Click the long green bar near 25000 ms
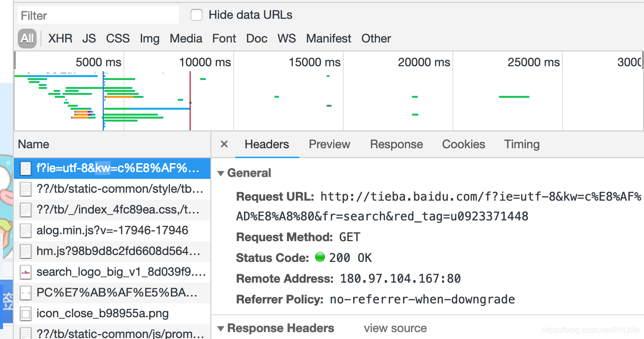The image size is (644, 339). coord(514,97)
